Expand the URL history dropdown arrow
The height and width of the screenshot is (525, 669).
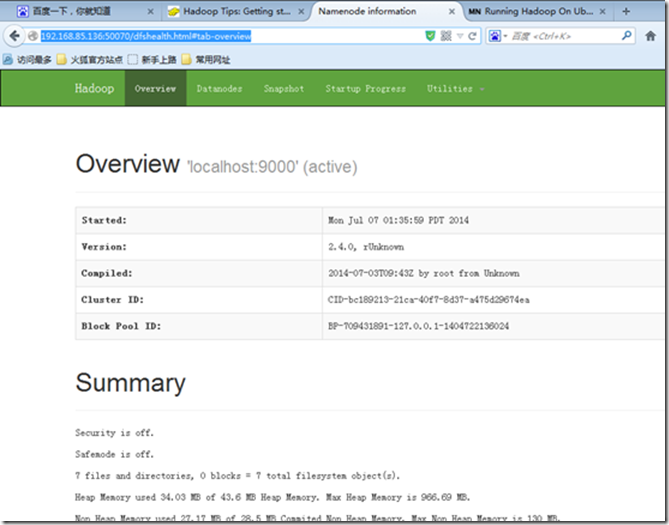click(x=460, y=36)
